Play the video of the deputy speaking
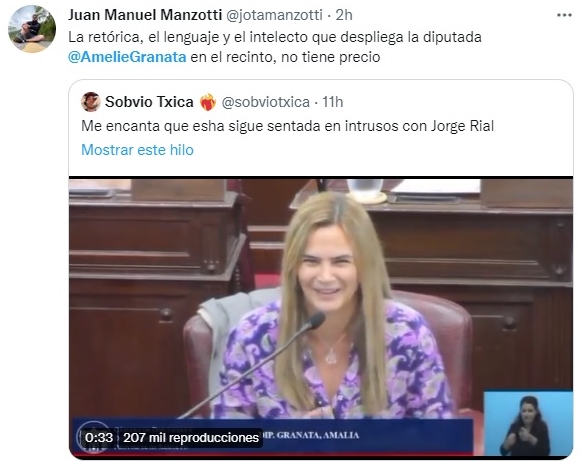 [321, 317]
